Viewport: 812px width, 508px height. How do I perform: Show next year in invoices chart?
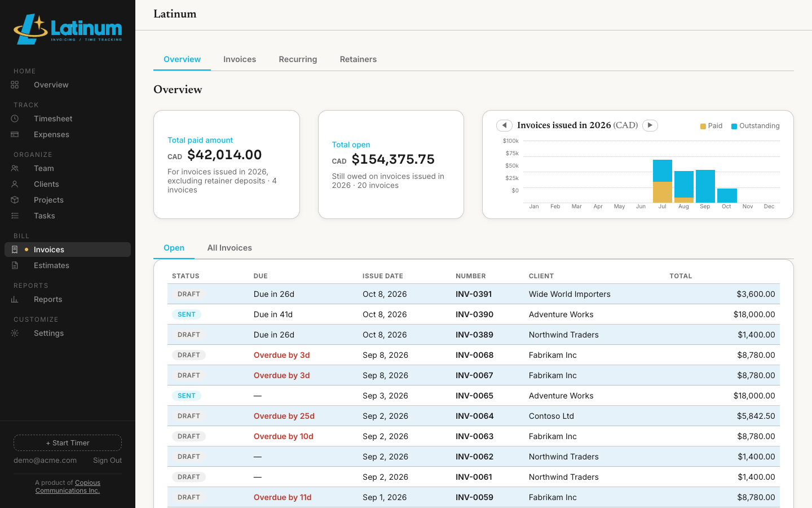(x=650, y=125)
